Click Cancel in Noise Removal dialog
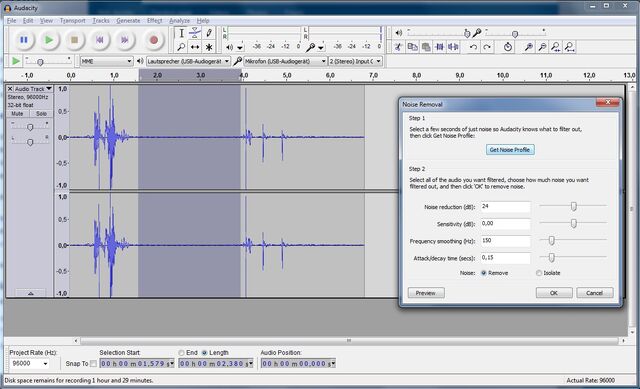The image size is (640, 389). 595,293
